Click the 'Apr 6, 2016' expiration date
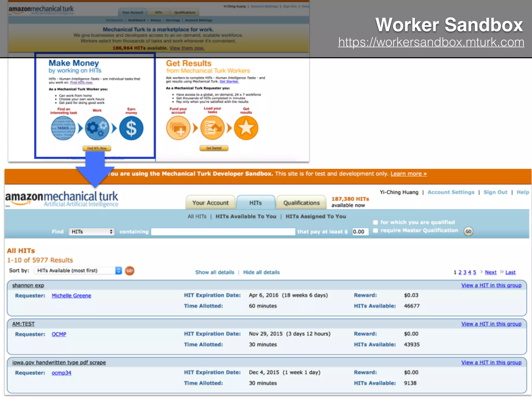Image resolution: width=532 pixels, height=399 pixels. pyautogui.click(x=263, y=295)
